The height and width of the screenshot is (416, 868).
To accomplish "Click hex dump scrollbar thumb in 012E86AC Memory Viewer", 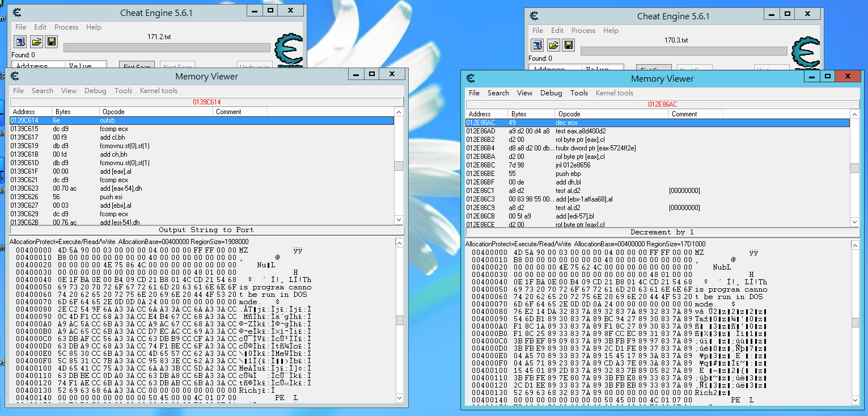I will [x=854, y=323].
